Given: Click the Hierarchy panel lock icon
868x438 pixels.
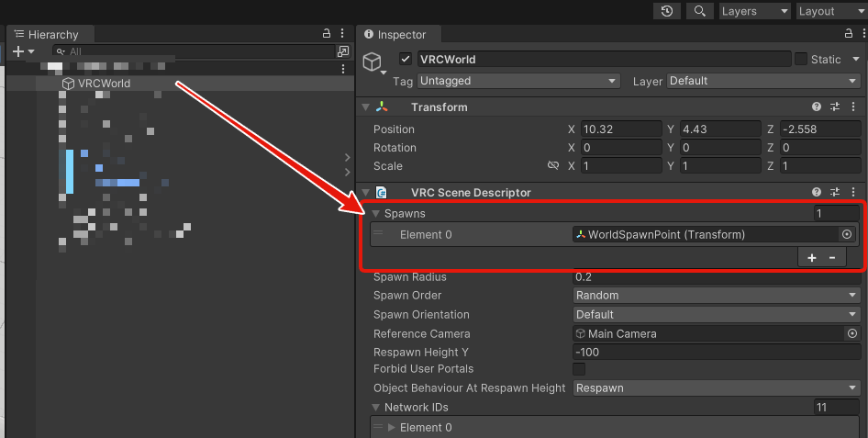Looking at the screenshot, I should [x=327, y=34].
